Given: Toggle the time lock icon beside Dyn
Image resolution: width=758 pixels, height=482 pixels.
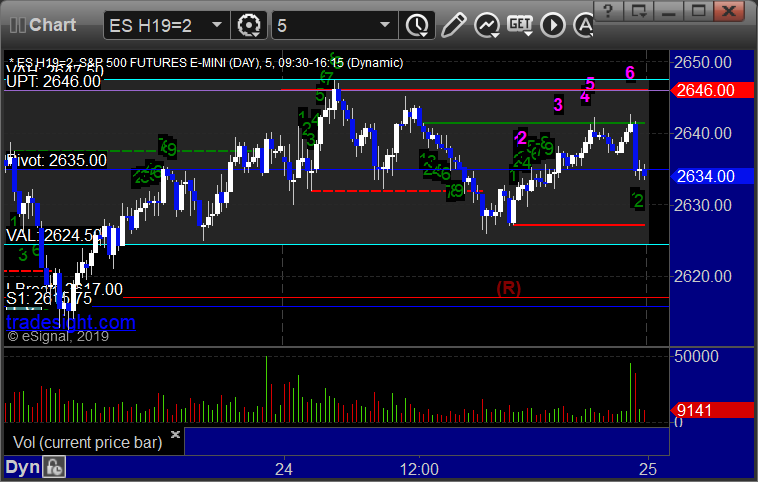Looking at the screenshot, I should [54, 467].
